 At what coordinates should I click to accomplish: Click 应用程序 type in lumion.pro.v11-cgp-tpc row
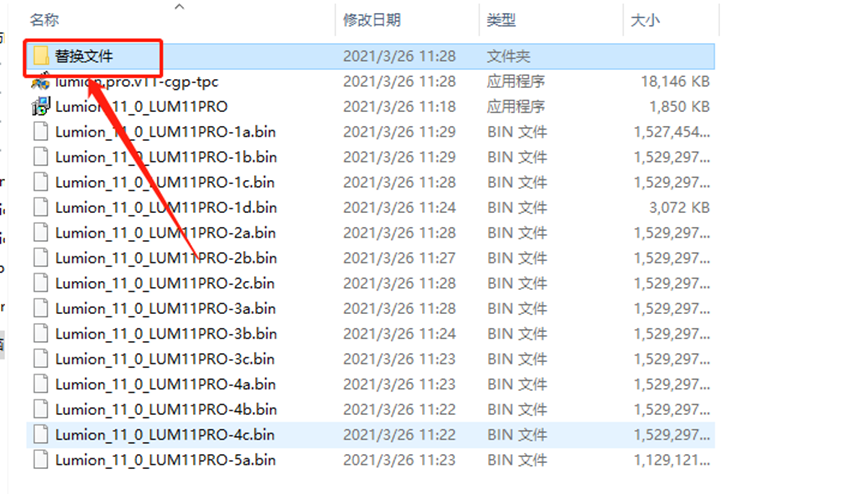[x=516, y=82]
